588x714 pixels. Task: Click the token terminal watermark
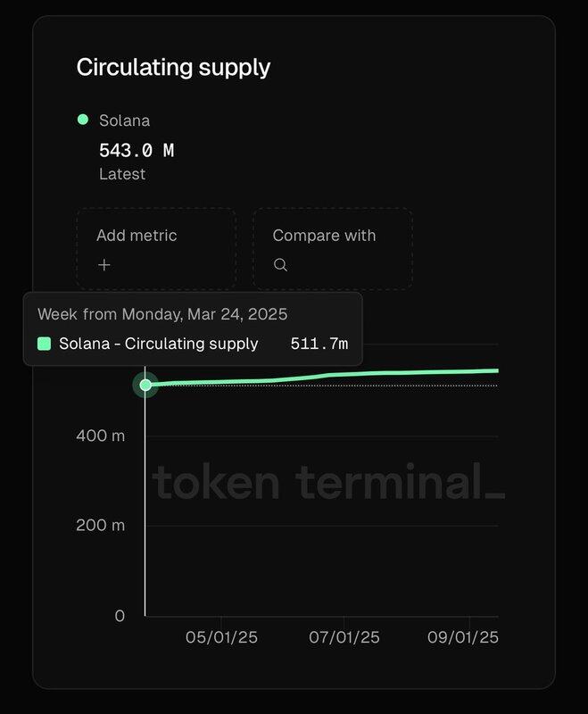tap(328, 482)
